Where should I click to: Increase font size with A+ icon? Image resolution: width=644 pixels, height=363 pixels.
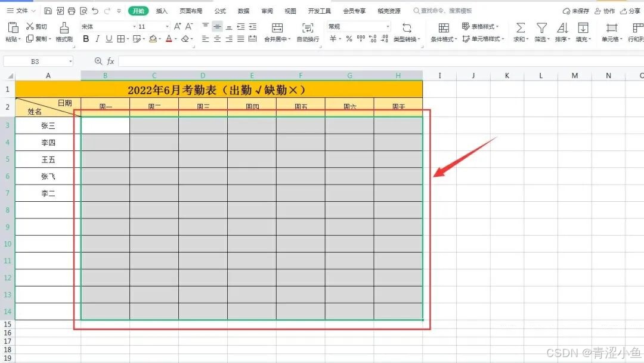[178, 26]
